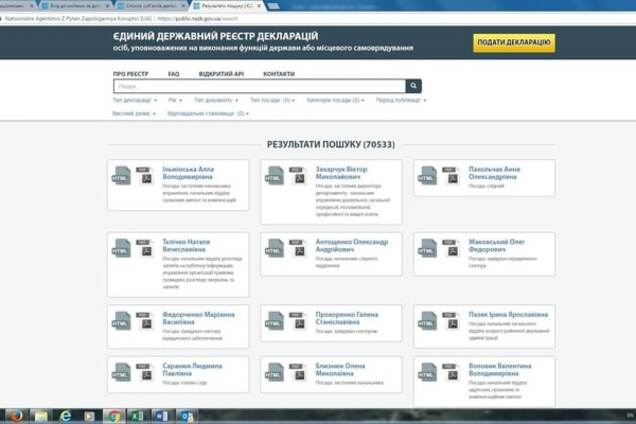Open the 'Тип документу' filter dropdown

pyautogui.click(x=217, y=100)
